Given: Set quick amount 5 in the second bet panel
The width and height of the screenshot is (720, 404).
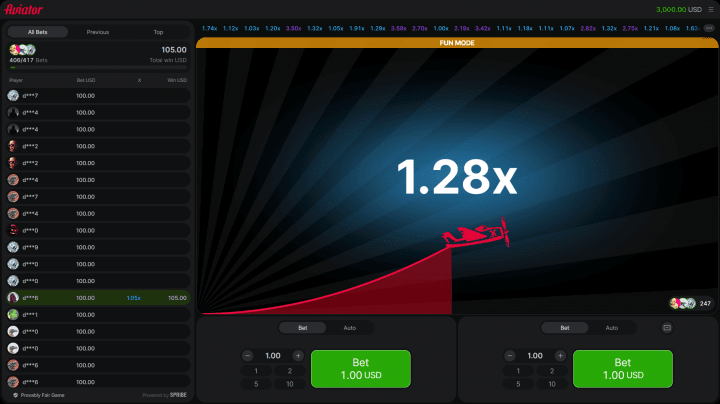Looking at the screenshot, I should [x=518, y=384].
